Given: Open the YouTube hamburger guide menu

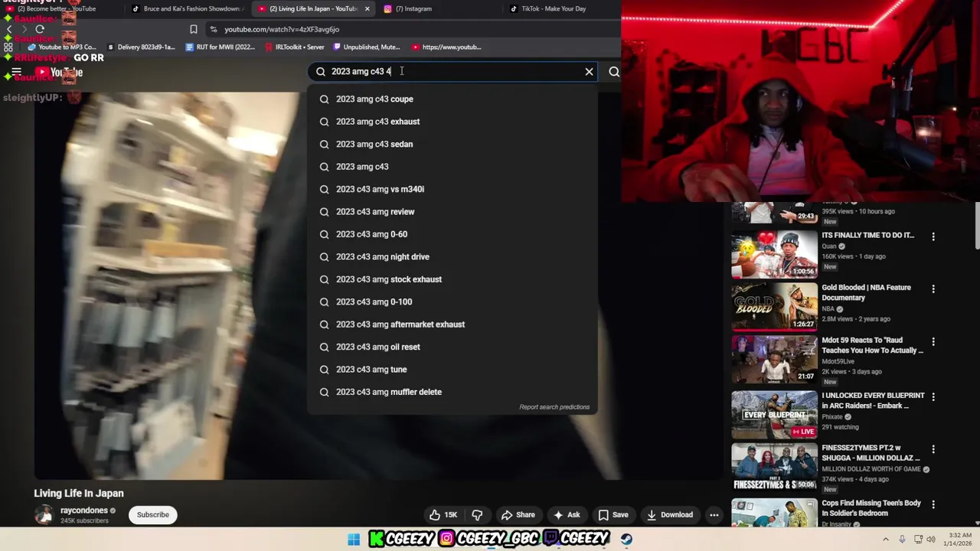Looking at the screenshot, I should point(16,72).
